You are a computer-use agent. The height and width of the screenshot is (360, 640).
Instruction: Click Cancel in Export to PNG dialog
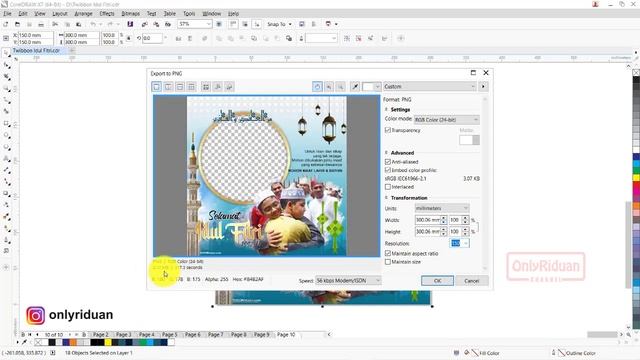[471, 281]
